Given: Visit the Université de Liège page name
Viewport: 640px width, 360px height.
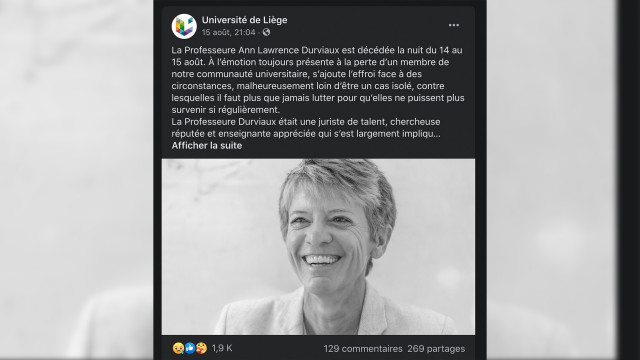Looking at the screenshot, I should (x=244, y=20).
